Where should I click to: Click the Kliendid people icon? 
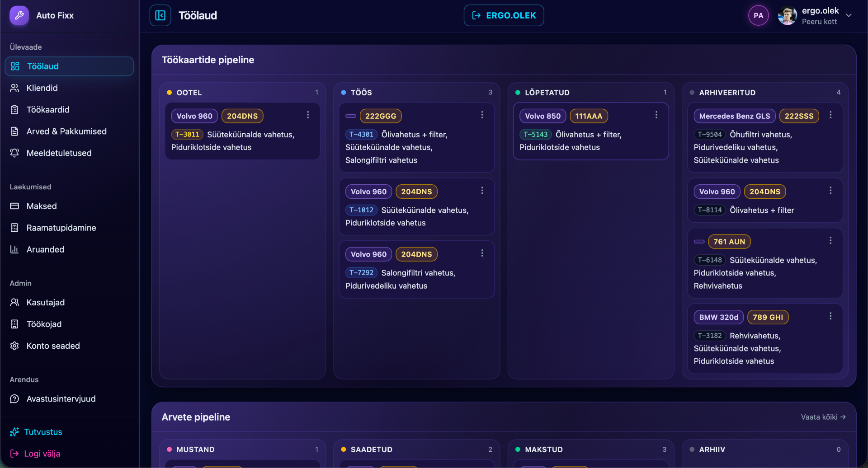(x=14, y=88)
